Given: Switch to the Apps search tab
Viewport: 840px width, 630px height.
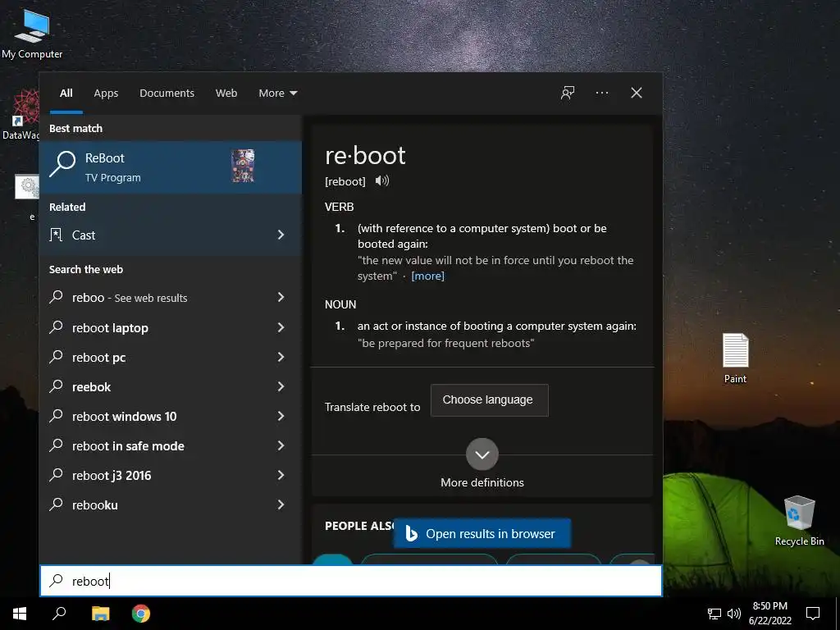Looking at the screenshot, I should 106,94.
